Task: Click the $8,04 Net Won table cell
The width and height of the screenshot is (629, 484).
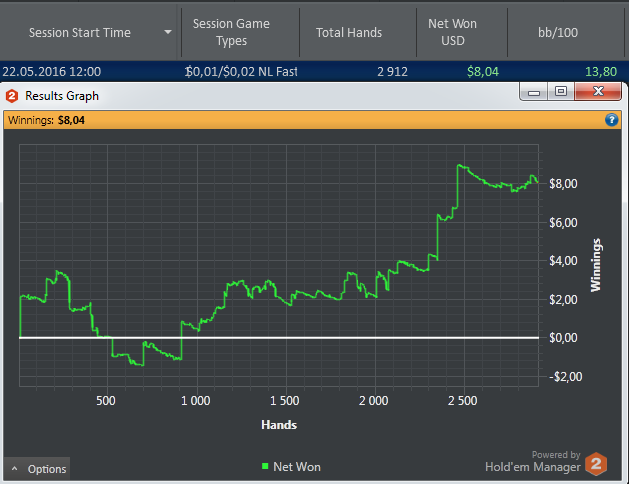Action: coord(483,72)
